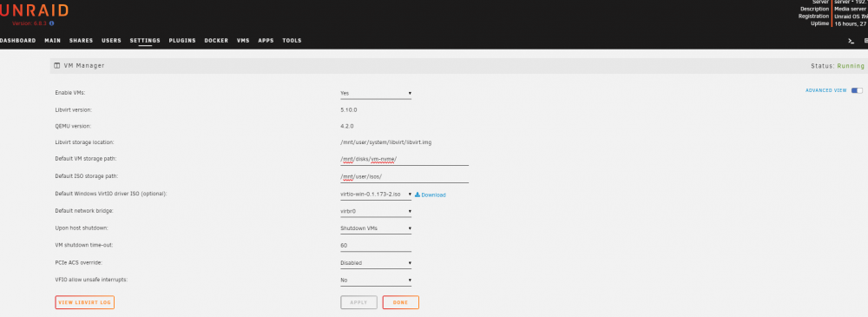Click the Libvirt version value 5.10.0
868x317 pixels.
click(x=349, y=109)
